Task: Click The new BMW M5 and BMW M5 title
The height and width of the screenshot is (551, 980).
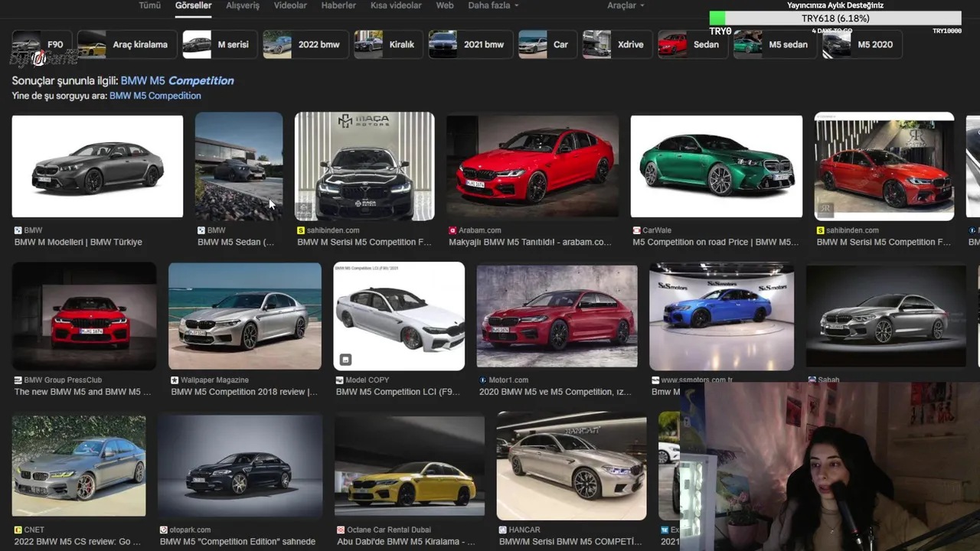Action: click(x=83, y=392)
